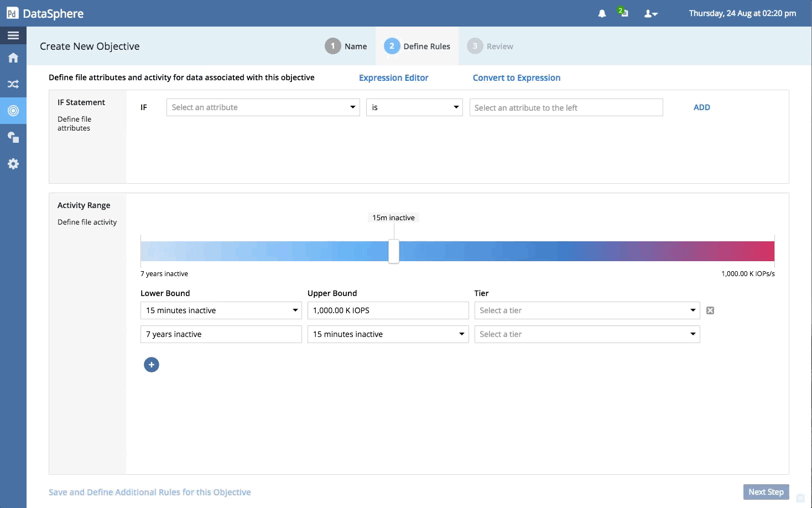
Task: Select step 2 Define Rules
Action: [x=417, y=46]
